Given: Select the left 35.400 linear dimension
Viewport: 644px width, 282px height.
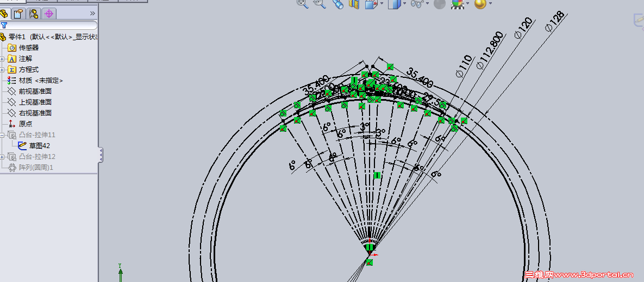Looking at the screenshot, I should click(x=316, y=85).
